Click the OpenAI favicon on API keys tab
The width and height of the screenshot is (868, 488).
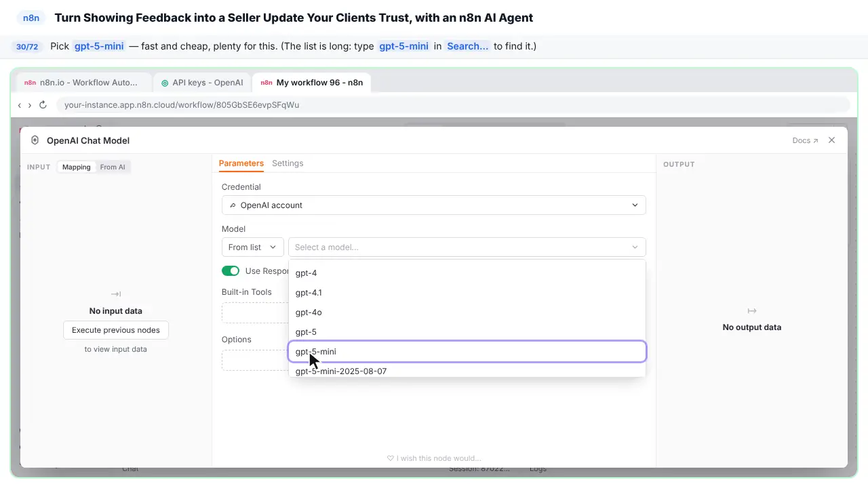coord(165,83)
